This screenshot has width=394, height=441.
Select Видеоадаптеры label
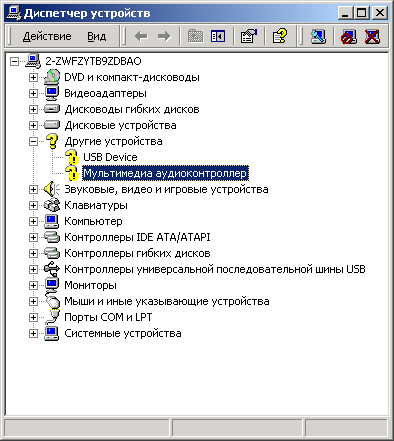[105, 93]
